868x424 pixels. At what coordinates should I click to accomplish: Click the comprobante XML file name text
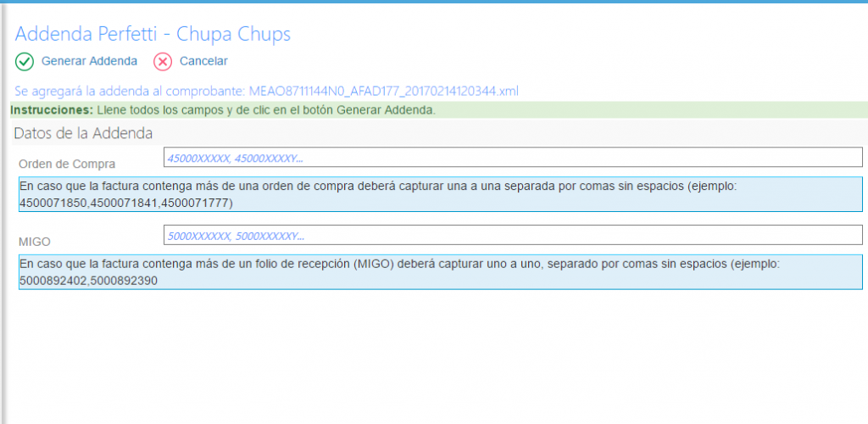(384, 91)
